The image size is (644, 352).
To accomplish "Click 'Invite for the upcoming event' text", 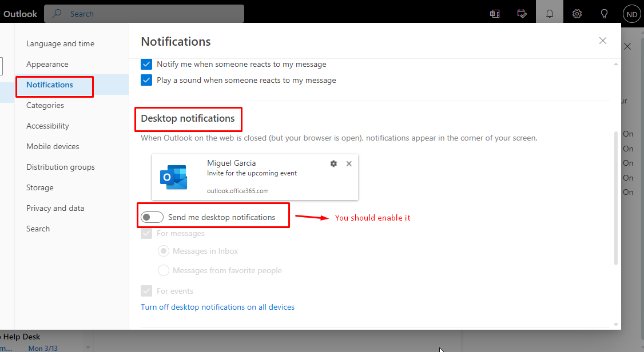I will coord(252,173).
